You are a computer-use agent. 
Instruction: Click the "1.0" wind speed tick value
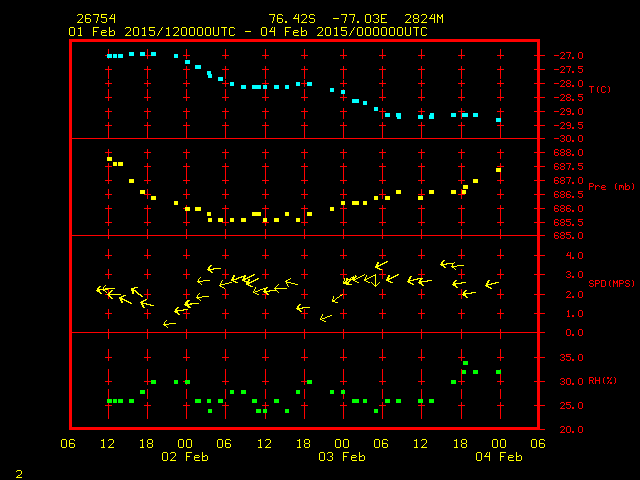click(574, 314)
